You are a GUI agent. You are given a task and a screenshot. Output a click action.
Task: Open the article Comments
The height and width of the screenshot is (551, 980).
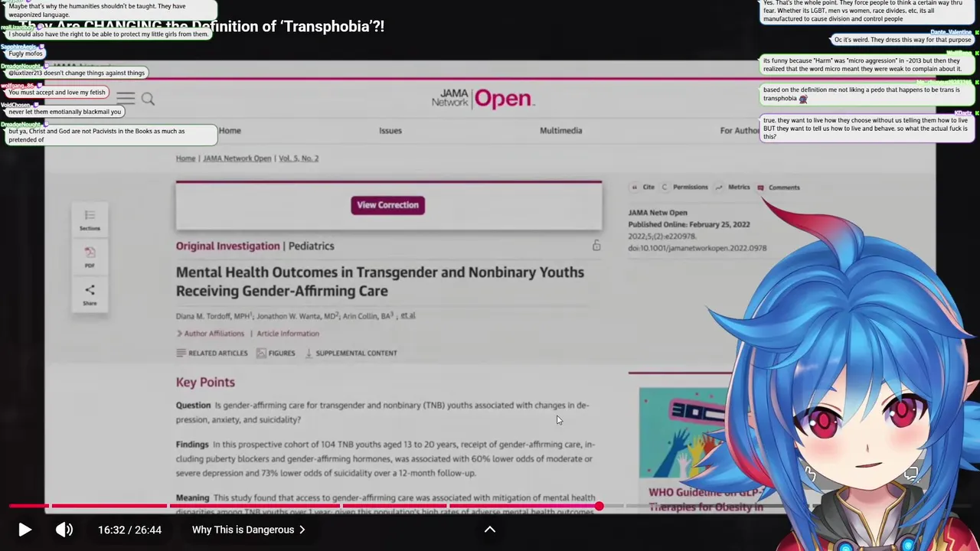[x=778, y=187]
